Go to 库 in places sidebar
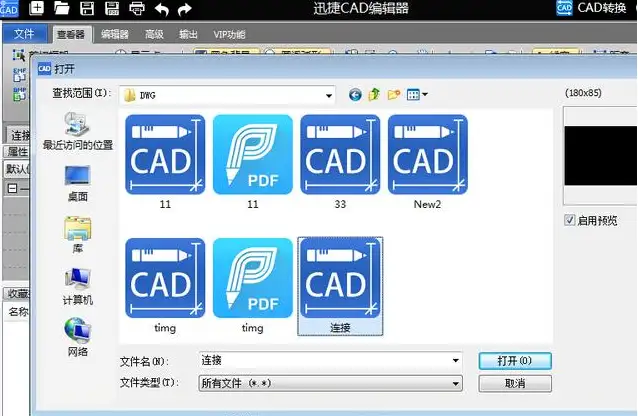Image resolution: width=638 pixels, height=416 pixels. pyautogui.click(x=78, y=235)
